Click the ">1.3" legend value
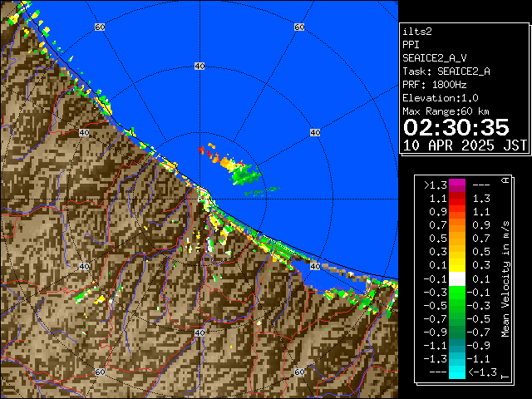This screenshot has height=399, width=532. 436,185
